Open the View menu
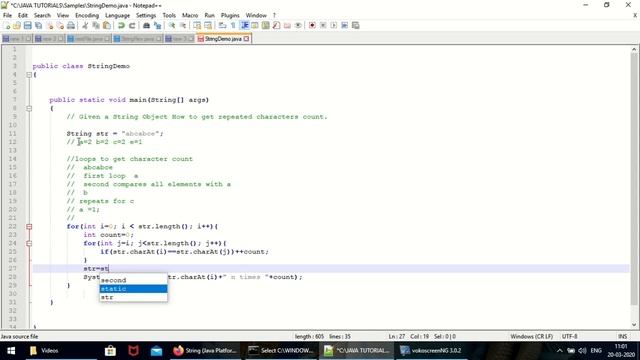Image resolution: width=640 pixels, height=360 pixels. [x=63, y=15]
